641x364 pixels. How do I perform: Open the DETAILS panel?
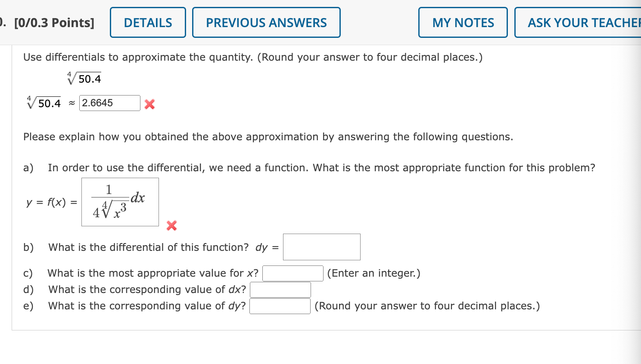coord(148,22)
